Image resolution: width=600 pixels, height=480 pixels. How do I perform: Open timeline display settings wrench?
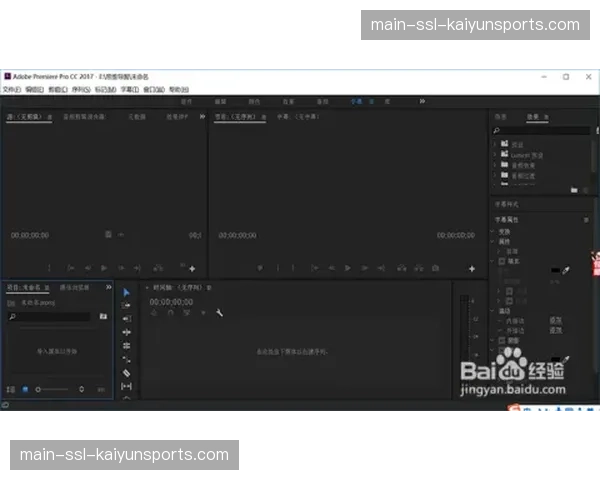click(219, 313)
